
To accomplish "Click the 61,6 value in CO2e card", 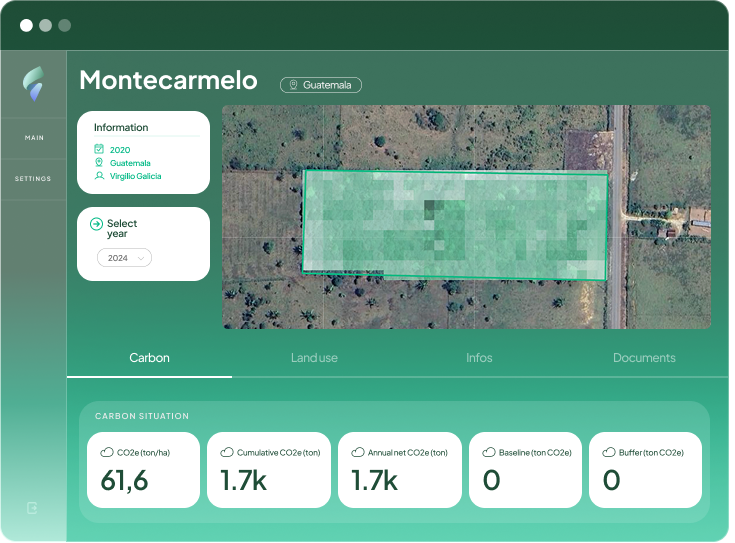I will click(x=124, y=481).
